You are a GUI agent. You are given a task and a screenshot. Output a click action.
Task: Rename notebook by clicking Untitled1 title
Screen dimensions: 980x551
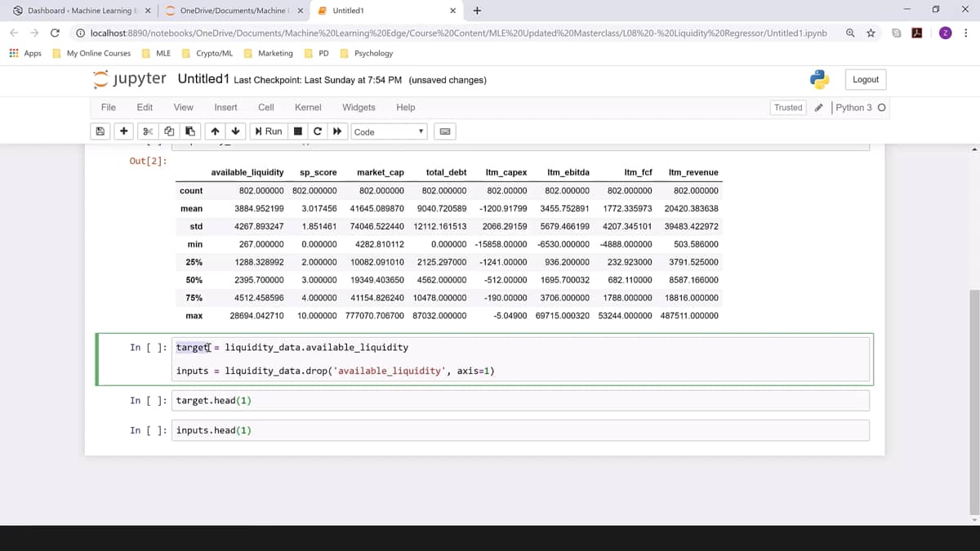tap(203, 79)
